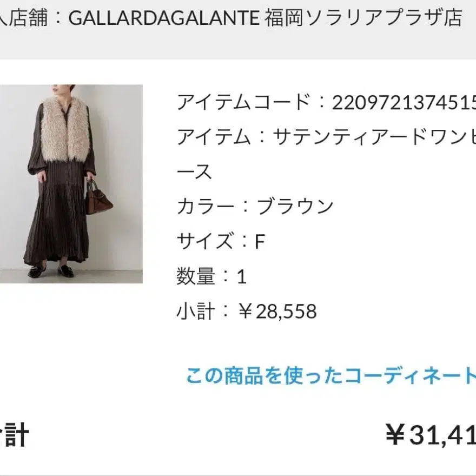476x476 pixels.
Task: Click the 小計 label text
Action: pos(196,311)
